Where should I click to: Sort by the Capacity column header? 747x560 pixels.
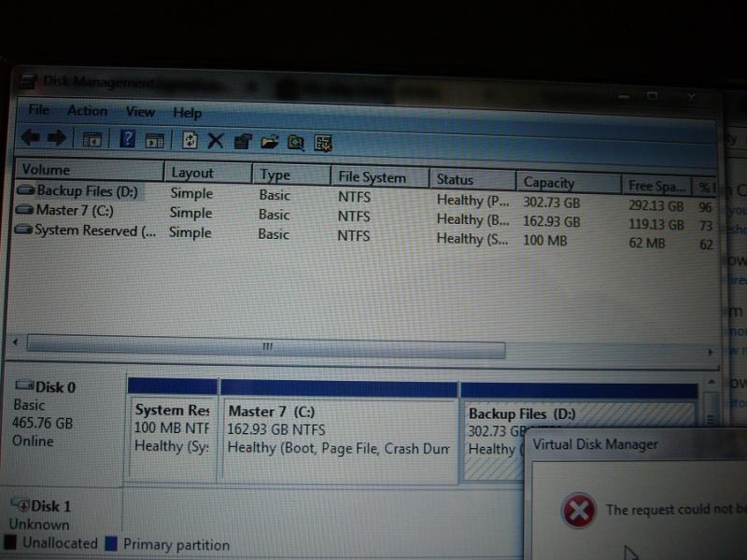pyautogui.click(x=549, y=183)
